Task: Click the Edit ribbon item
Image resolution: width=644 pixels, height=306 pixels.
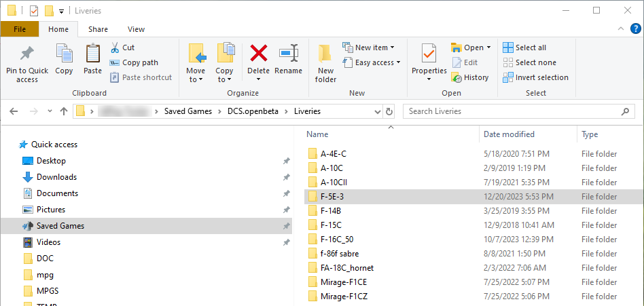Action: point(465,62)
